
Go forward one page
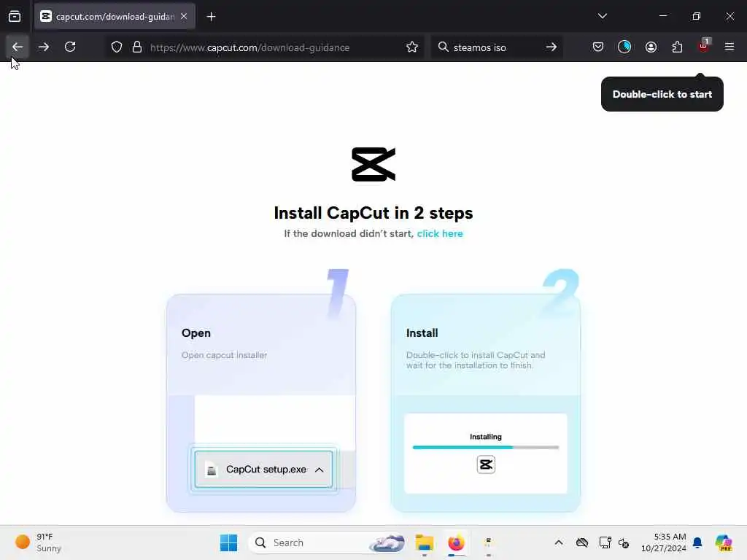click(44, 47)
